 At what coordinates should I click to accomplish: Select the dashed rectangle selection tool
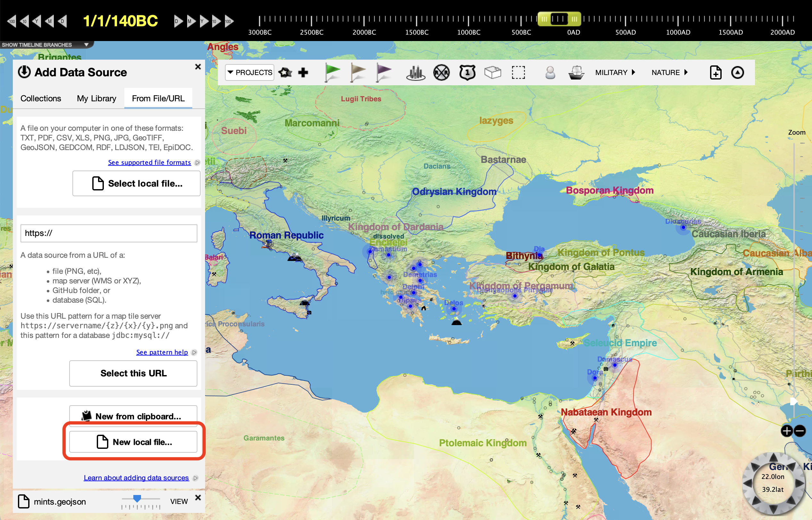pyautogui.click(x=518, y=72)
